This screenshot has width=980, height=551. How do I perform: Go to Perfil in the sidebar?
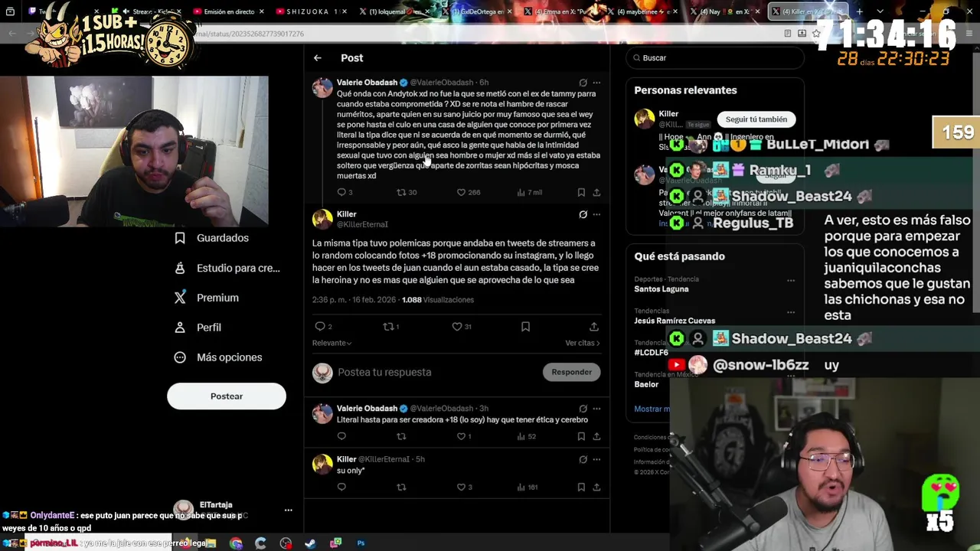[198, 328]
